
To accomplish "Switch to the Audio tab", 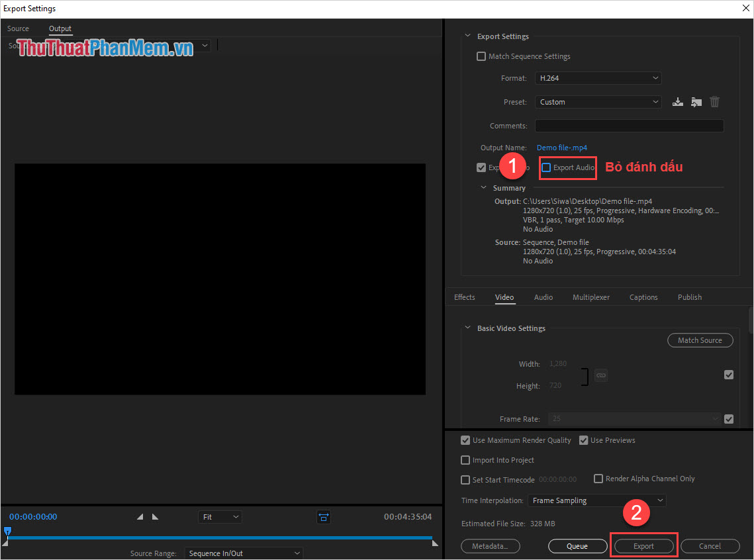I will click(543, 297).
